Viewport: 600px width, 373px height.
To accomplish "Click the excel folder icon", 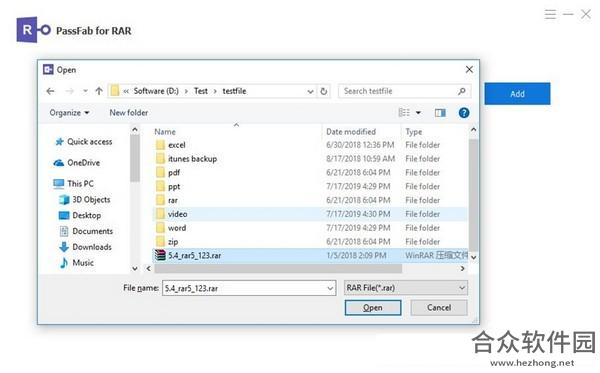I will point(160,145).
